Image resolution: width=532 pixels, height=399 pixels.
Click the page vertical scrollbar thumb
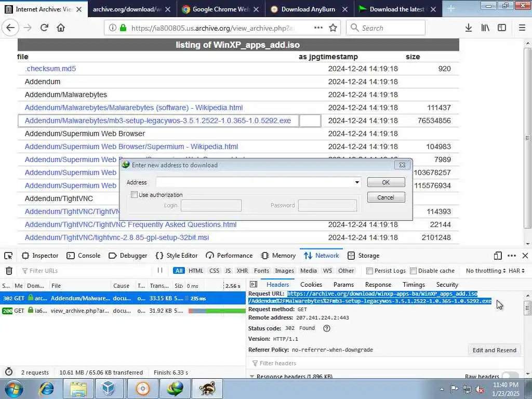point(527,138)
